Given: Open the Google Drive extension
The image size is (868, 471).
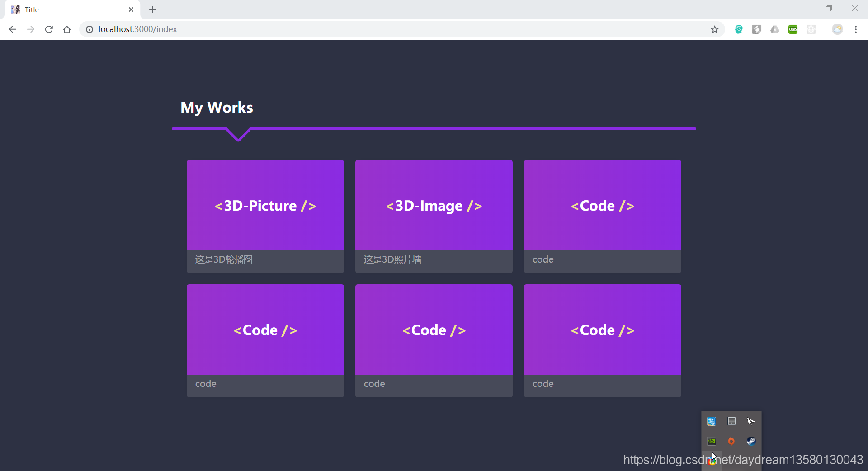Looking at the screenshot, I should click(x=775, y=29).
